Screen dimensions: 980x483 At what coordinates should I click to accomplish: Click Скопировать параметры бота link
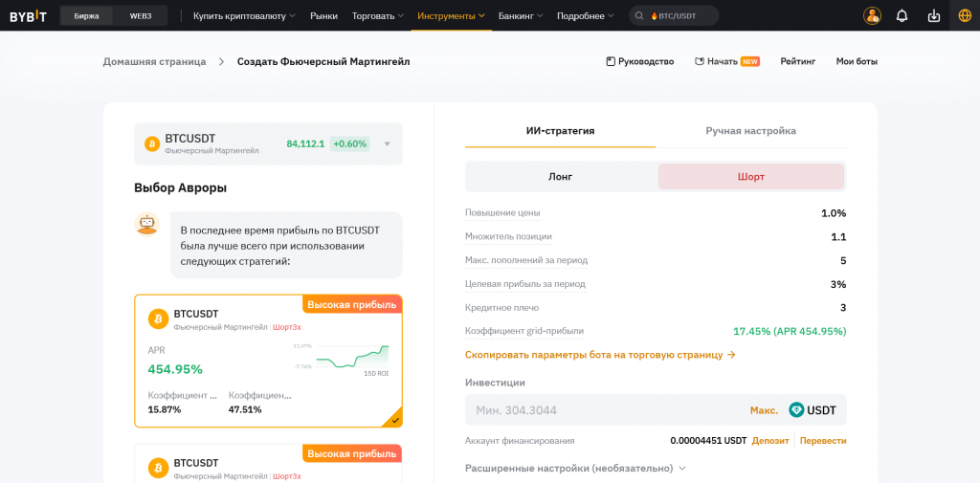[x=600, y=355]
